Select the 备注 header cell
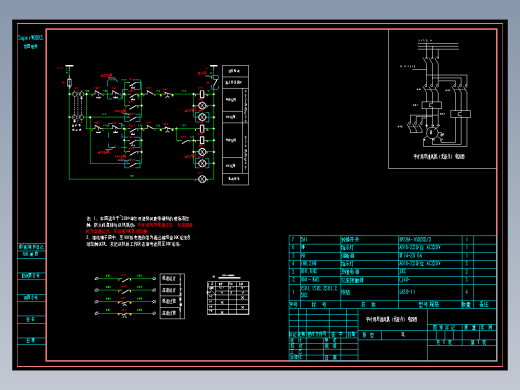Screen dimensions: 520x390 tap(484, 304)
